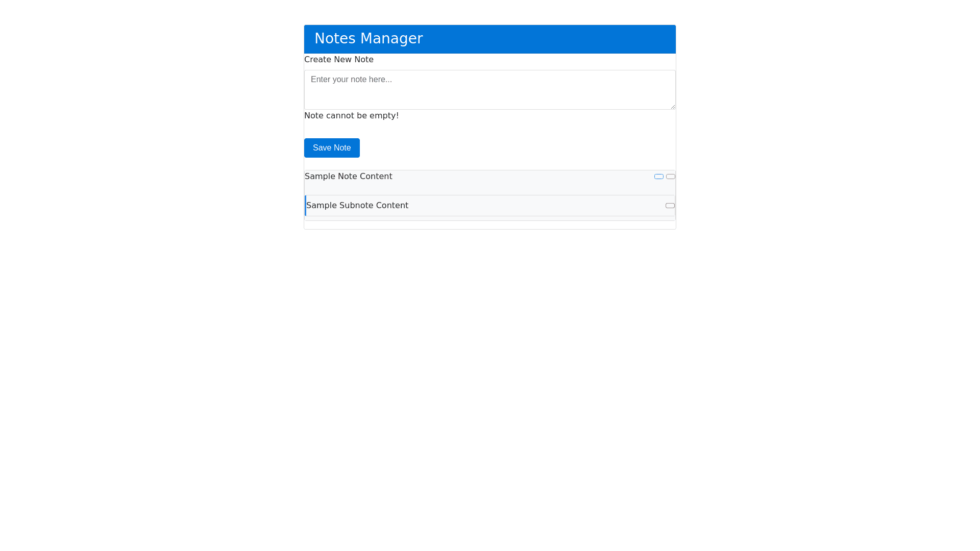Select the 'Sample Note Content' text

point(349,177)
